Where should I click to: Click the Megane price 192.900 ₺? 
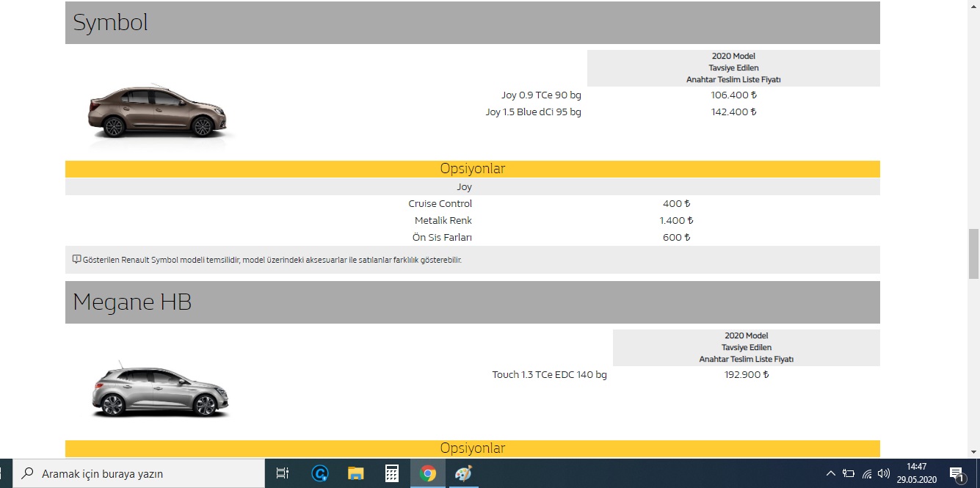(x=747, y=374)
